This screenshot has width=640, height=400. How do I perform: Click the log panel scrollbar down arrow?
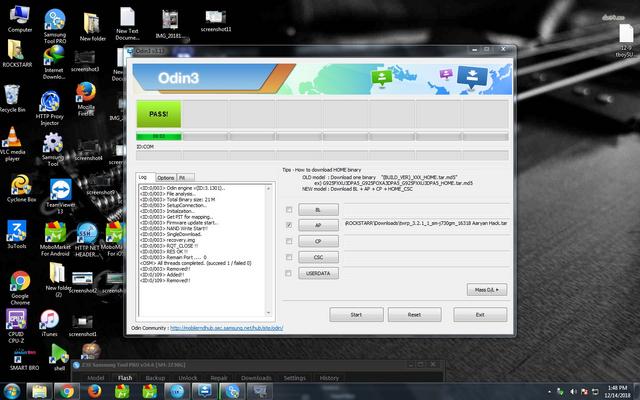pos(268,313)
